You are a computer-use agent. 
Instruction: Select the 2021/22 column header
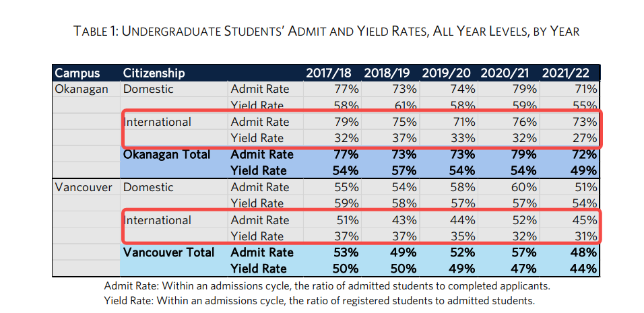tap(570, 73)
